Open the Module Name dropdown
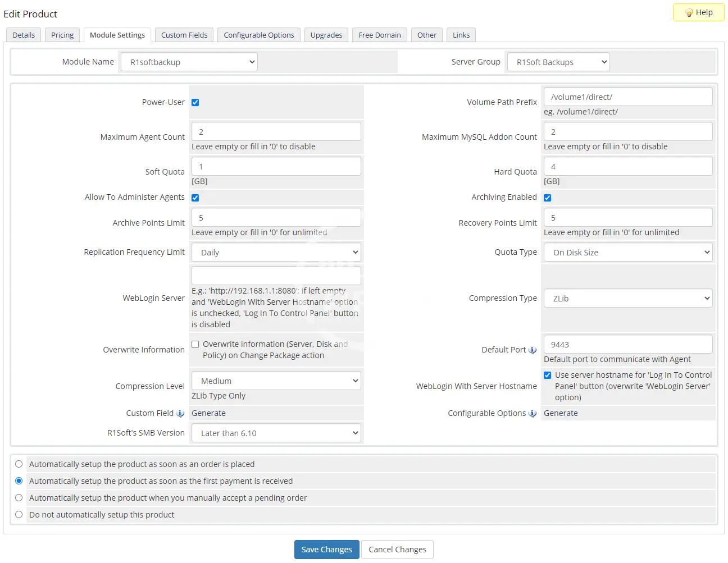The height and width of the screenshot is (563, 728). point(189,62)
